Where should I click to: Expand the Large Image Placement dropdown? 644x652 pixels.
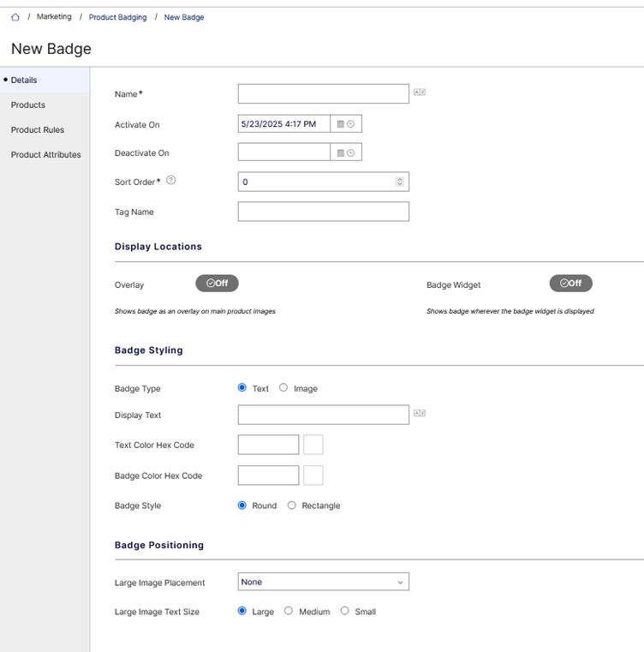(x=323, y=583)
